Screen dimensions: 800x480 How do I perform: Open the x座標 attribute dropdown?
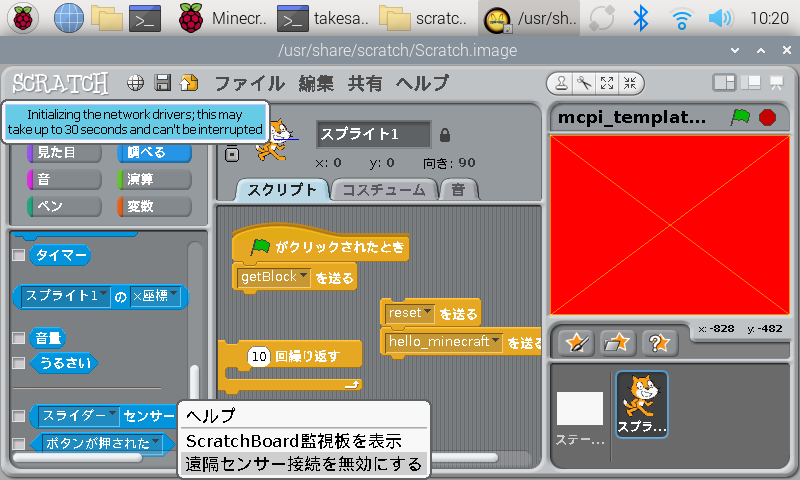(155, 296)
